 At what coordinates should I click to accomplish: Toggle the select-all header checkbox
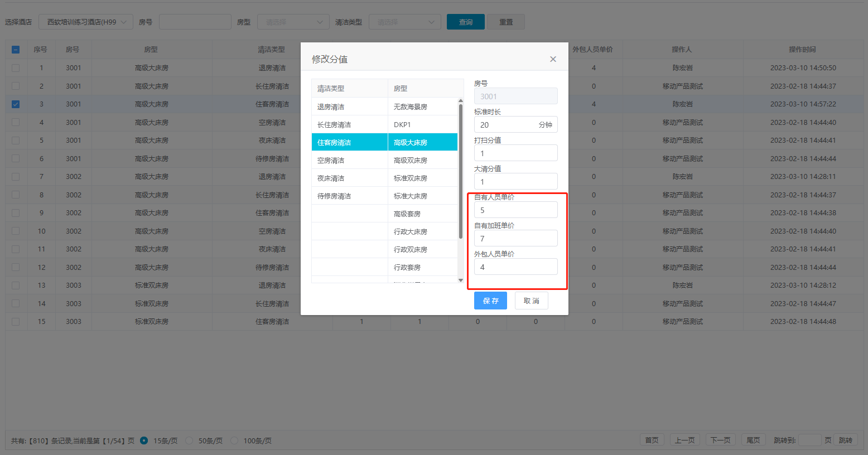click(16, 50)
